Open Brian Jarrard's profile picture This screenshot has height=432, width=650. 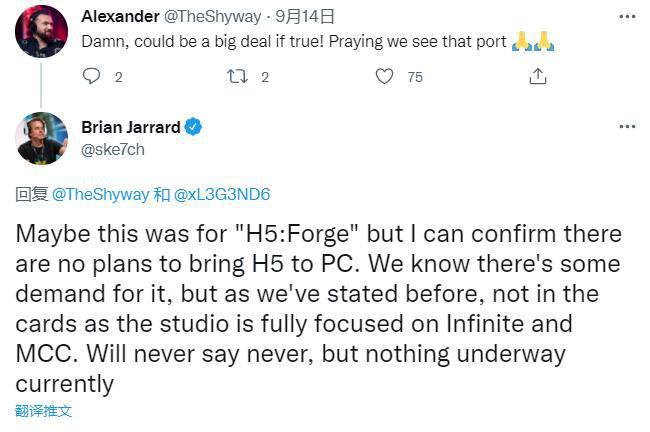coord(41,138)
